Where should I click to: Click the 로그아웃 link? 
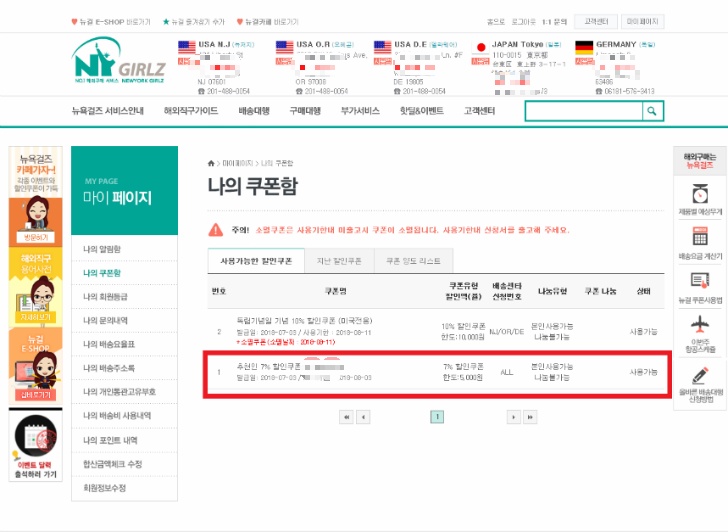523,22
